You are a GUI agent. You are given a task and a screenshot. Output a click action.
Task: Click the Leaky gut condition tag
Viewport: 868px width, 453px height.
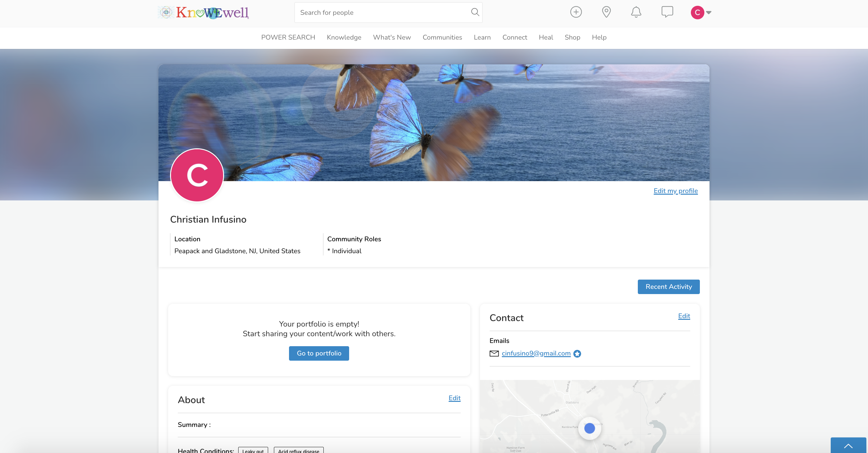point(253,450)
